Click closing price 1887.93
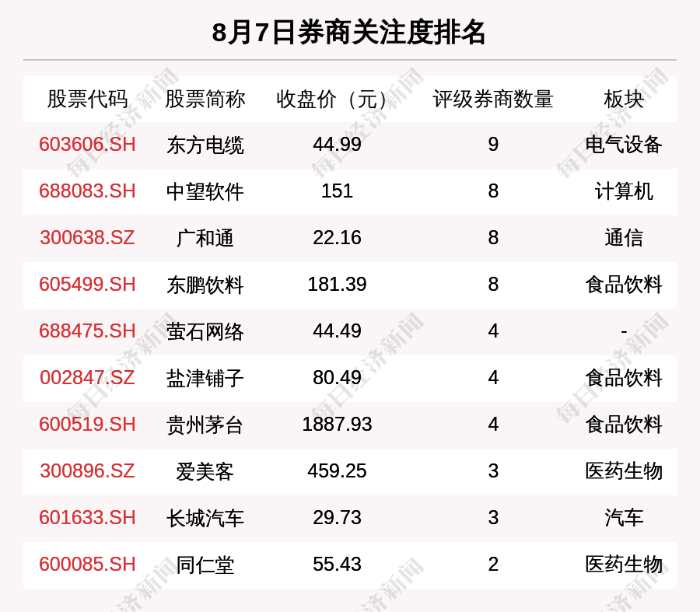700x612 pixels. click(337, 424)
